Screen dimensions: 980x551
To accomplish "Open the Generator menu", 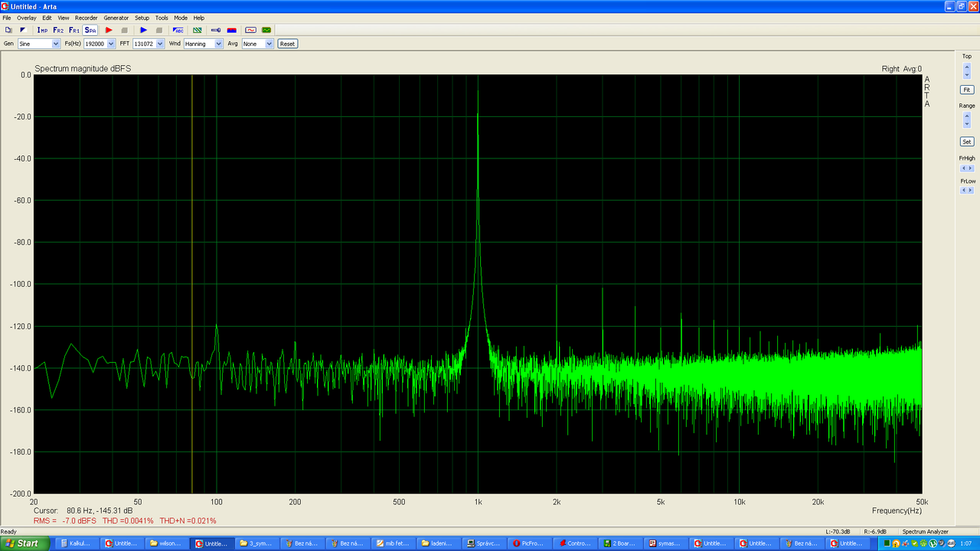I will [x=116, y=18].
